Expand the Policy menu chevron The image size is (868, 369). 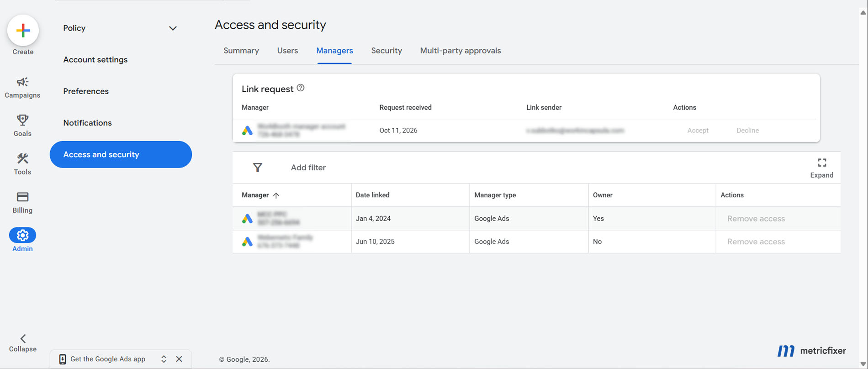173,28
